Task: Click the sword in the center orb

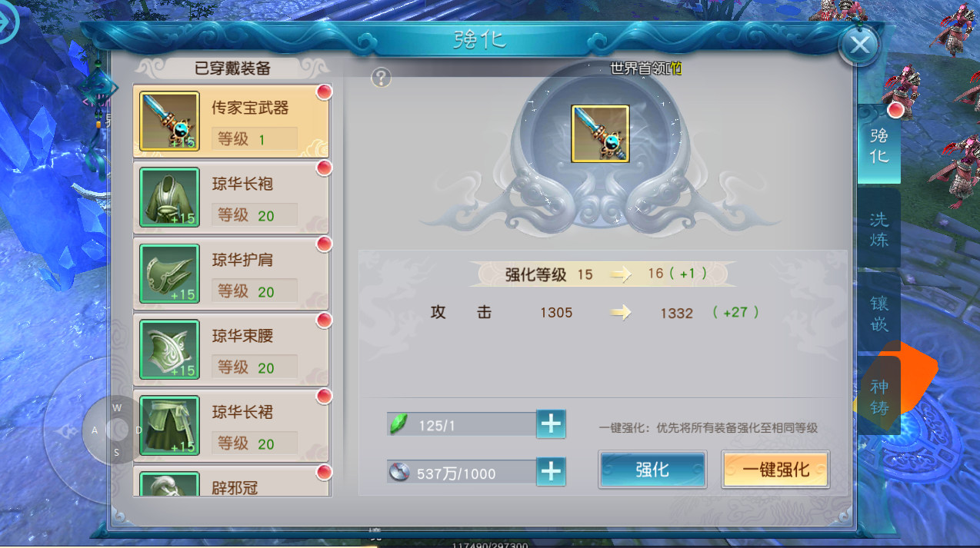Action: (x=600, y=134)
